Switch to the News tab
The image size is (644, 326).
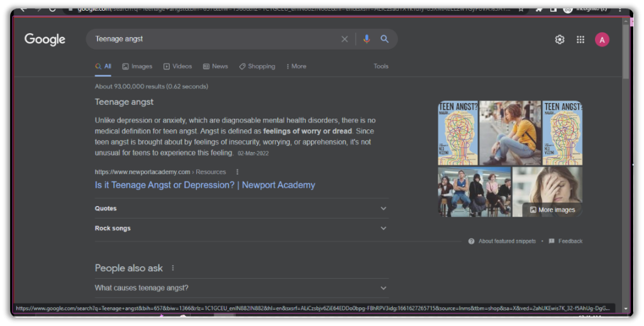coord(215,67)
